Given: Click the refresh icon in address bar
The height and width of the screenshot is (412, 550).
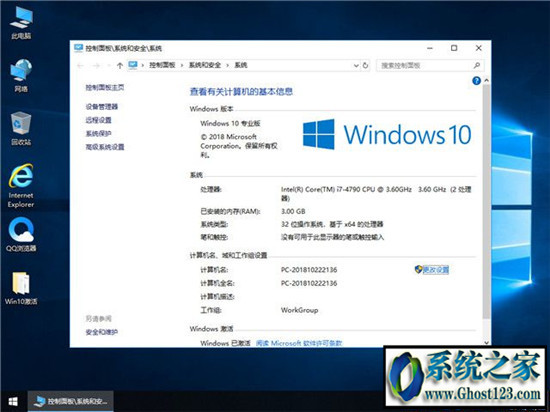Looking at the screenshot, I should tap(365, 65).
